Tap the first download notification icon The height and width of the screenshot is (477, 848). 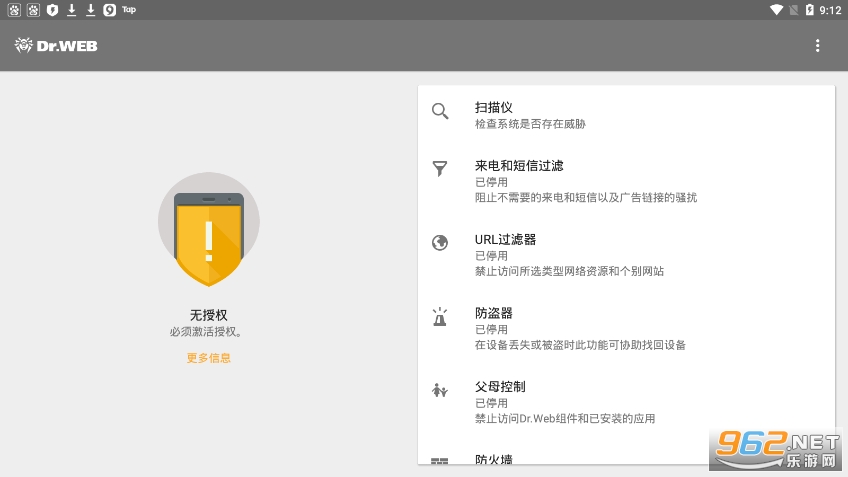pyautogui.click(x=71, y=10)
